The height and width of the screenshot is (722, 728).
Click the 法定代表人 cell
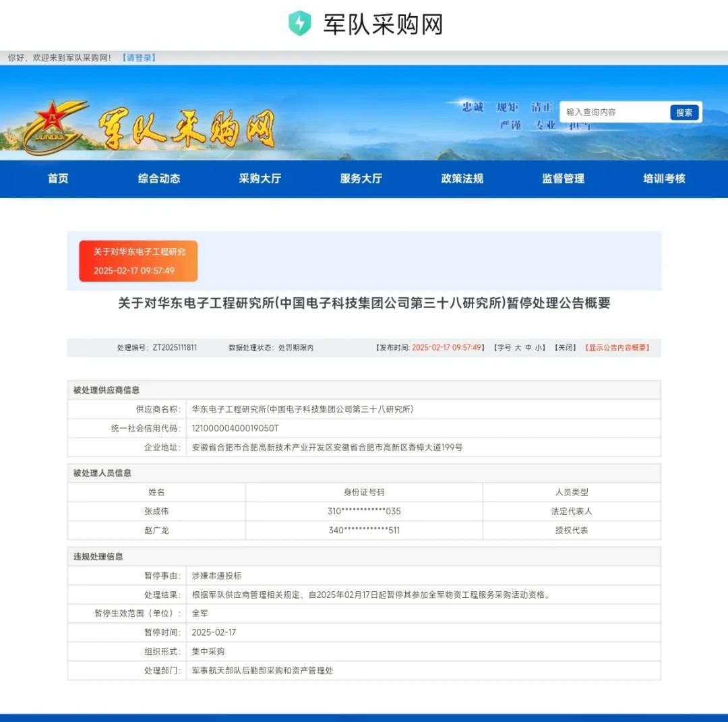pos(572,511)
